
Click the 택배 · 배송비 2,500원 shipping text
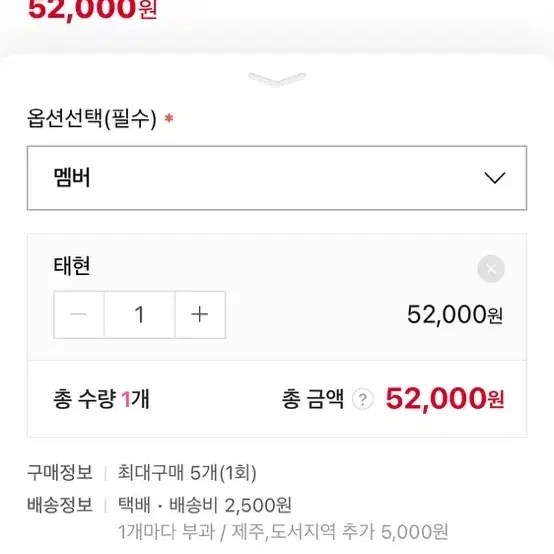[205, 505]
